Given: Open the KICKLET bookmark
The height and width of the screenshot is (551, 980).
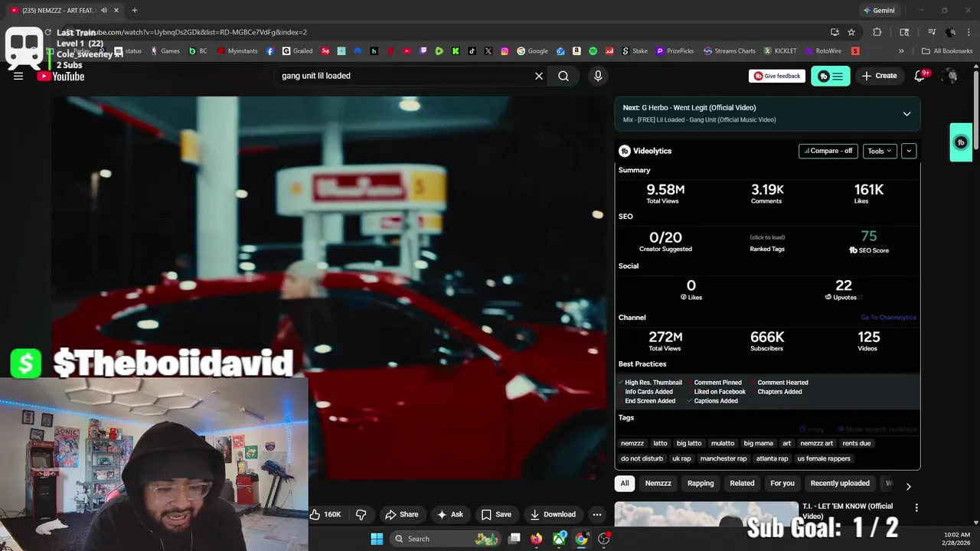Looking at the screenshot, I should (x=780, y=51).
